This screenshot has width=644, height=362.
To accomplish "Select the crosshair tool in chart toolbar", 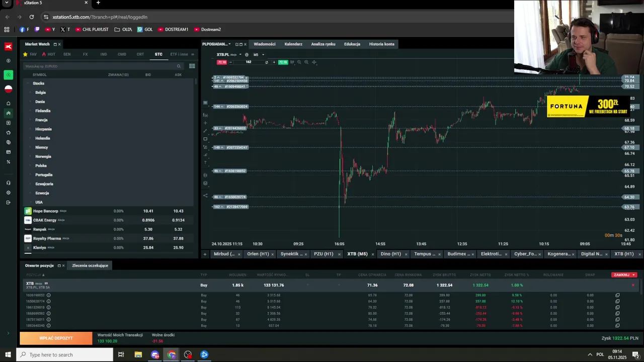I will (314, 62).
